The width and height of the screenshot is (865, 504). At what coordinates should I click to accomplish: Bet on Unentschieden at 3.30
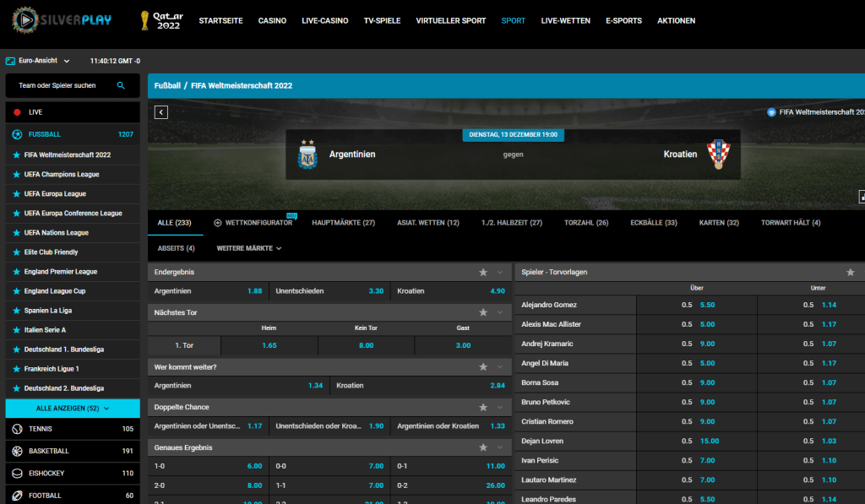pos(329,291)
